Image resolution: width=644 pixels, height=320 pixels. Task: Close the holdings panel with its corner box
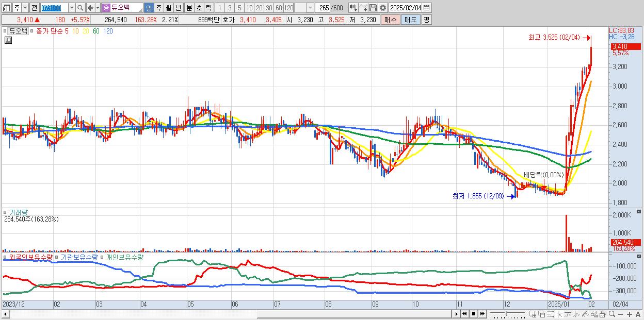coord(639,257)
